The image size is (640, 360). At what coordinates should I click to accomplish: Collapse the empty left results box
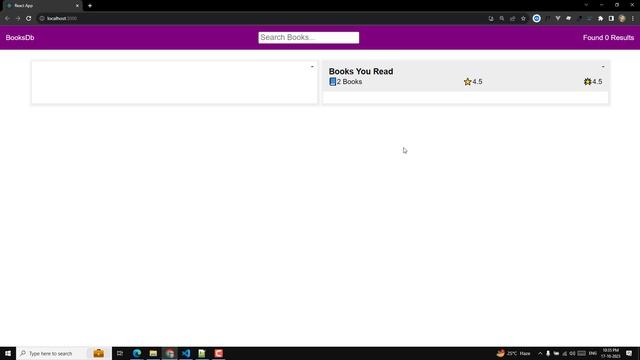tap(312, 67)
